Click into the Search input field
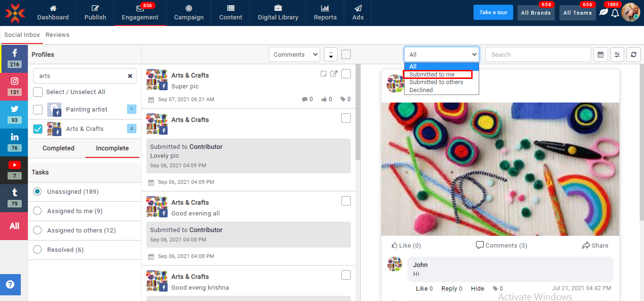This screenshot has width=644, height=301. 538,55
